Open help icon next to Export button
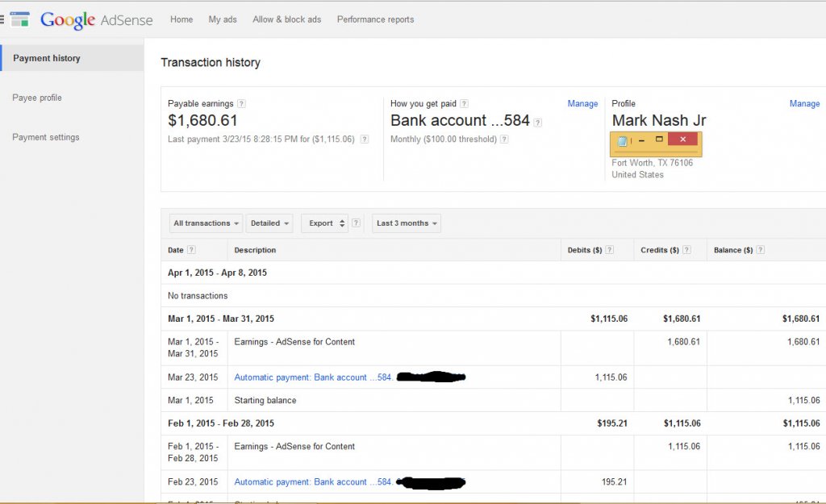The image size is (826, 504). point(356,223)
